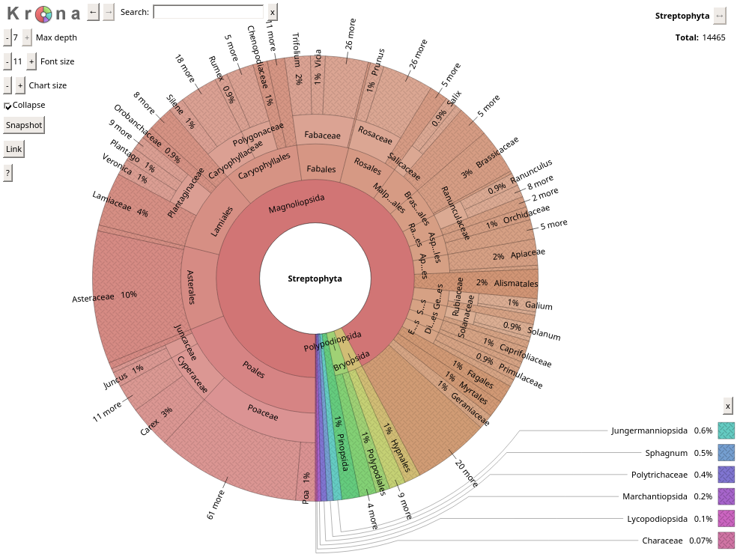Select the Poales segment in the chart
Screen dimensions: 743x560
[253, 370]
